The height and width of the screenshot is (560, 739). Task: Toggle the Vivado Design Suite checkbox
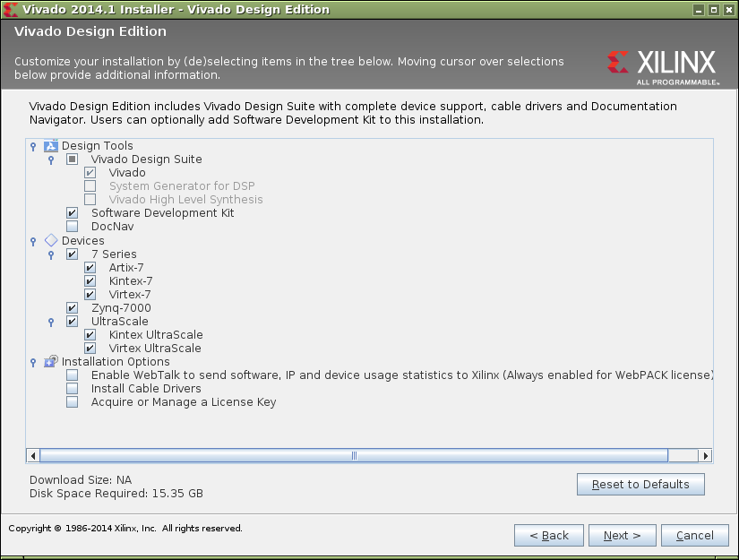tap(73, 159)
